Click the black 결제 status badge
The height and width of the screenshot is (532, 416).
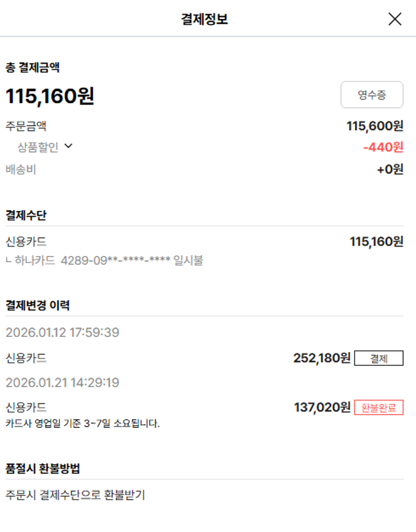tap(379, 359)
